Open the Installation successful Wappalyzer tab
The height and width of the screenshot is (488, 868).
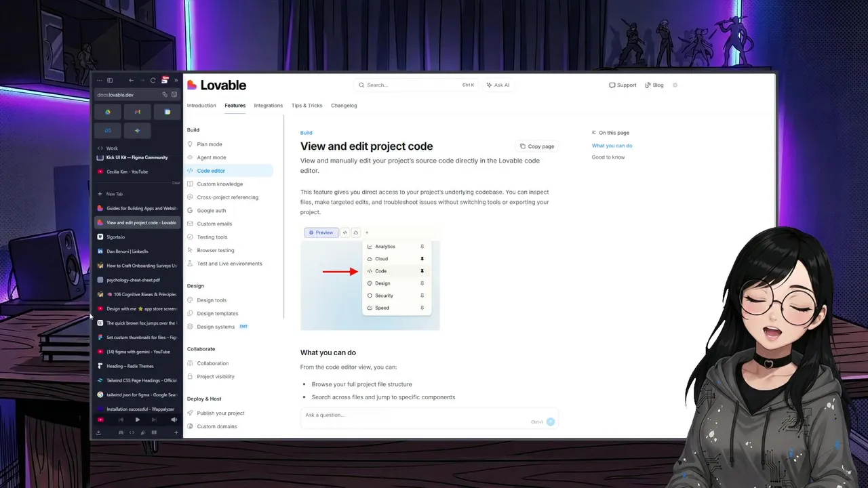[x=138, y=409]
